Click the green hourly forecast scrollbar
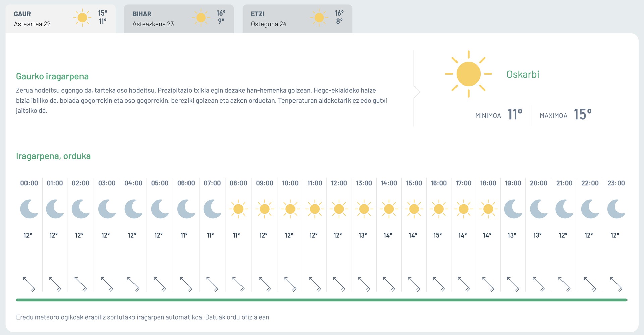Image resolution: width=644 pixels, height=335 pixels. pyautogui.click(x=322, y=300)
